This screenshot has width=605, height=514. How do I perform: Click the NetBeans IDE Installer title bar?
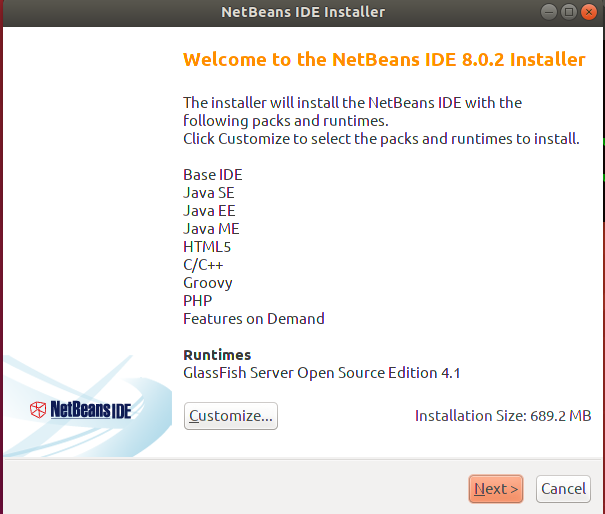(302, 12)
